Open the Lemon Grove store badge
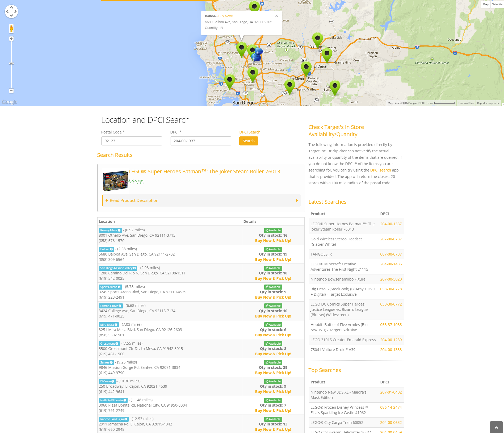 [111, 306]
